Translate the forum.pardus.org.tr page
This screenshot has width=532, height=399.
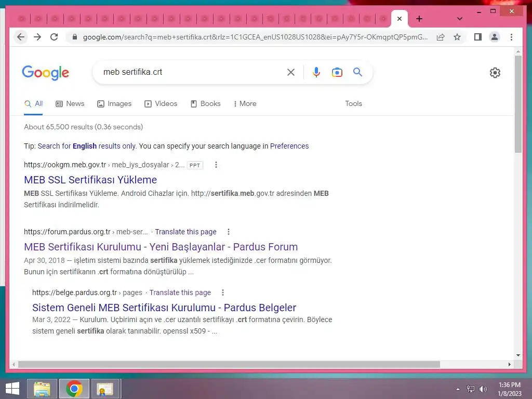coord(185,232)
